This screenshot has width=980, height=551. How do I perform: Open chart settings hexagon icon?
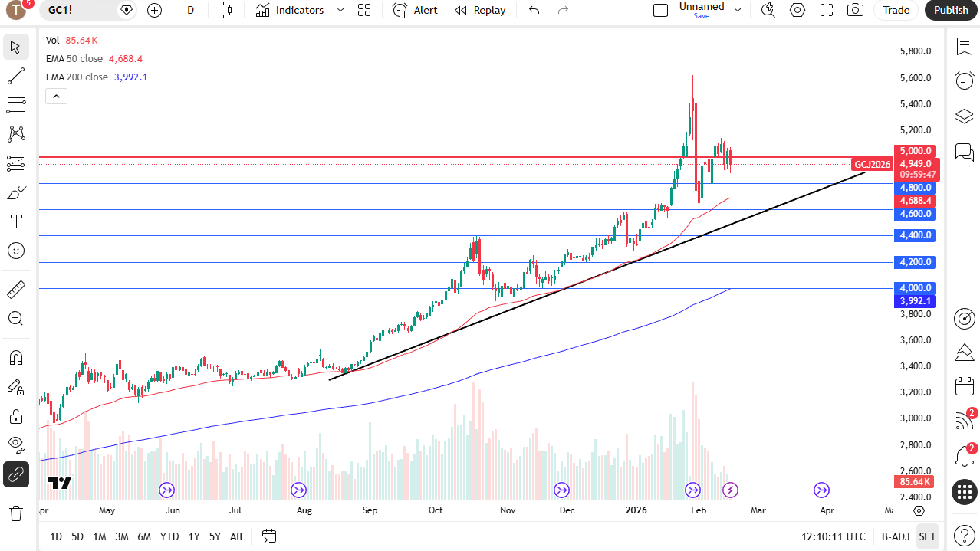(x=797, y=10)
